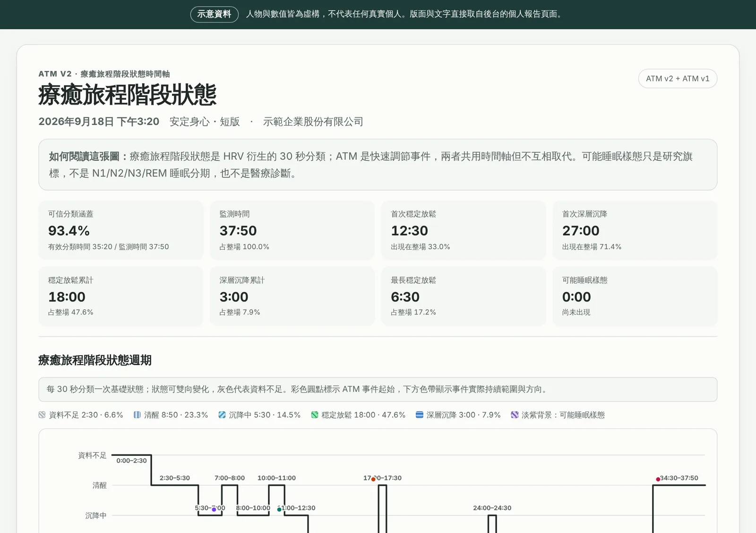Click the orange ATM event dot near 17:00
The height and width of the screenshot is (533, 756).
(x=373, y=479)
